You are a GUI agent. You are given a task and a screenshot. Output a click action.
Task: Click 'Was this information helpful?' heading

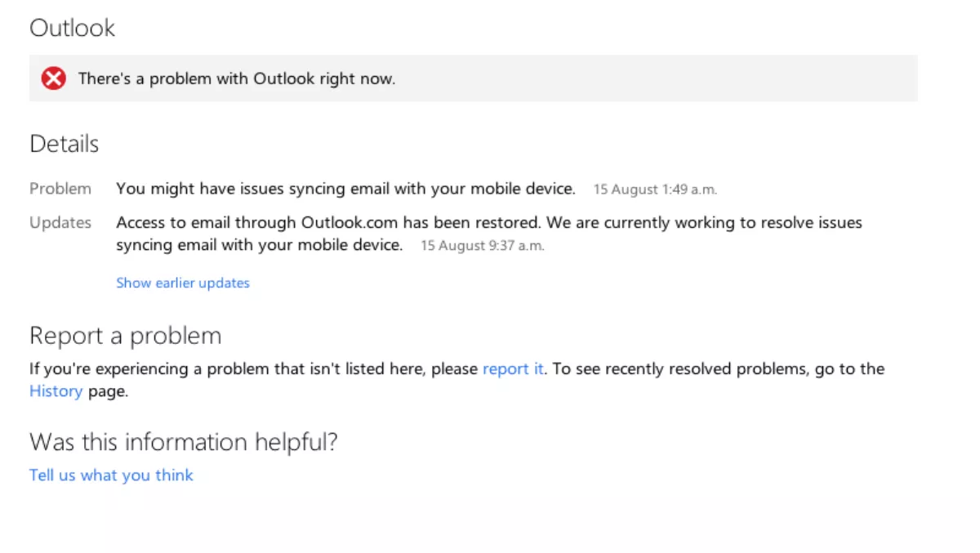[183, 442]
